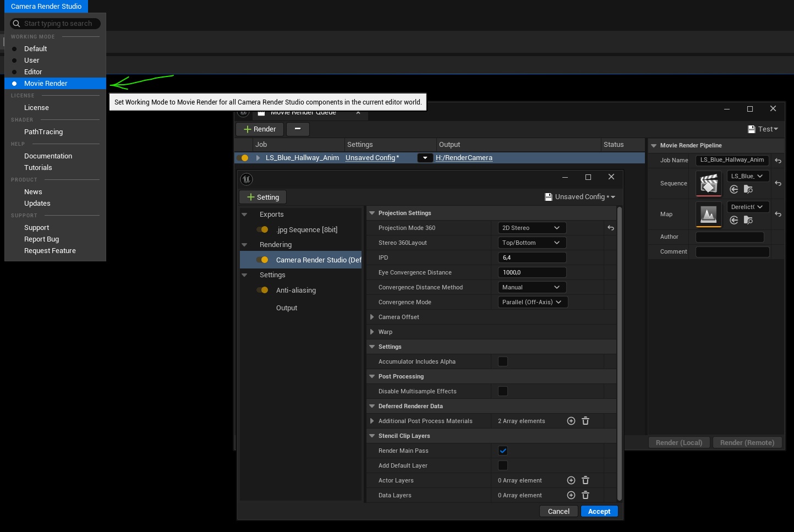Browse to Sequence asset in Content Browser
Image resolution: width=794 pixels, height=532 pixels.
pyautogui.click(x=748, y=189)
